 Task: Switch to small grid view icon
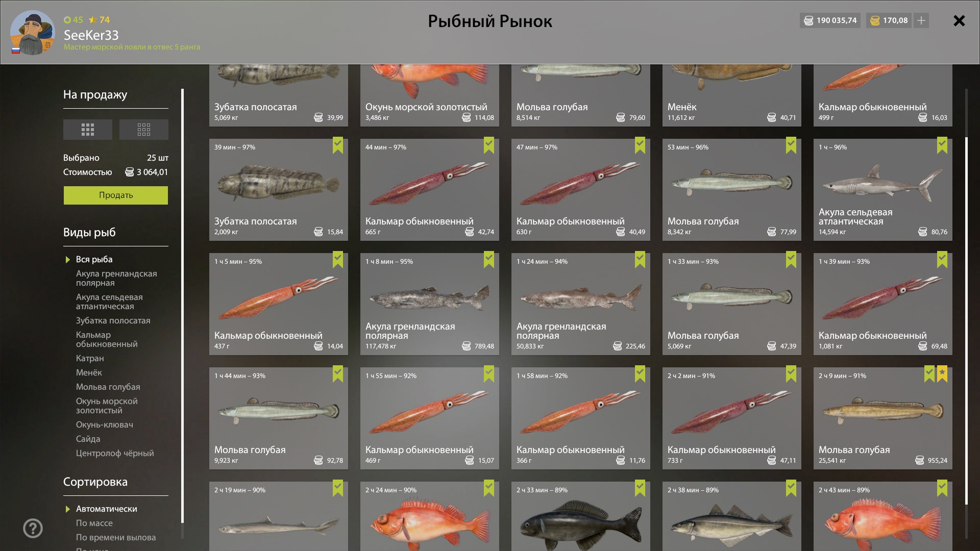click(144, 130)
